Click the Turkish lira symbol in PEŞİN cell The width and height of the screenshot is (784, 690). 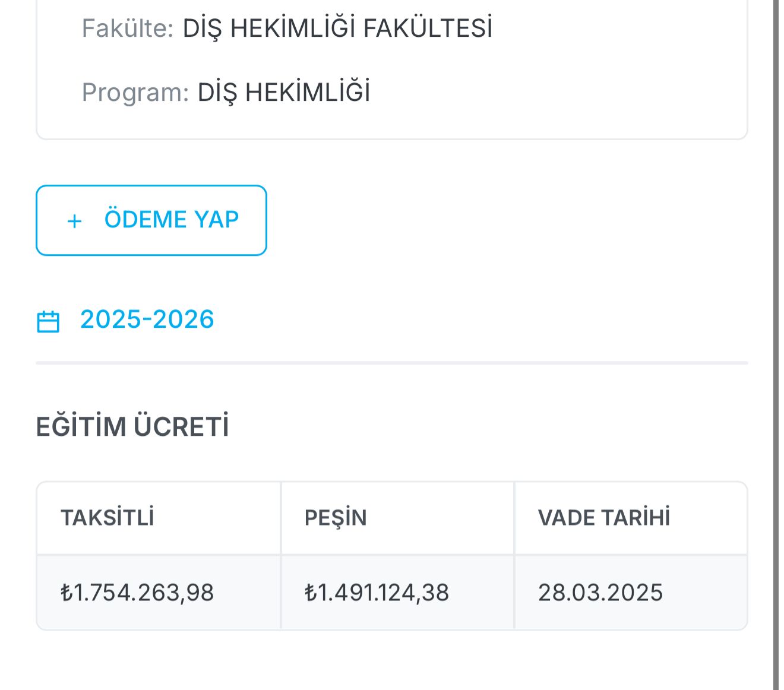[310, 593]
